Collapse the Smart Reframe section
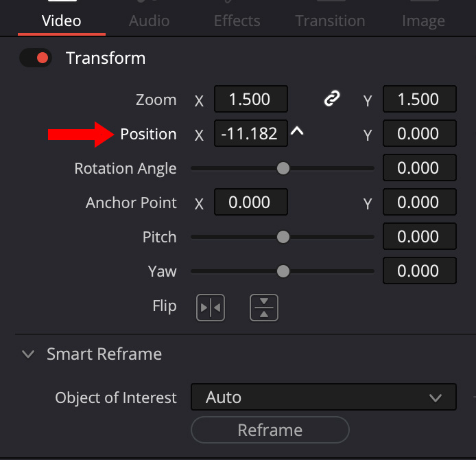Image resolution: width=476 pixels, height=460 pixels. coord(28,354)
